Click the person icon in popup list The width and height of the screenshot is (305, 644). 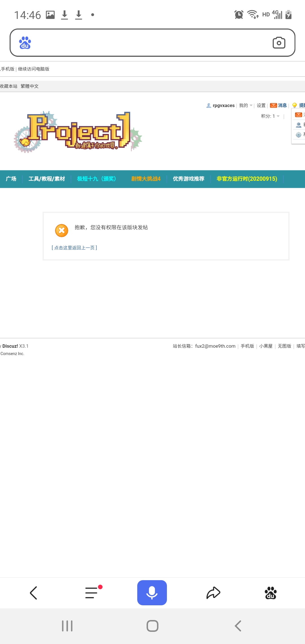(299, 125)
